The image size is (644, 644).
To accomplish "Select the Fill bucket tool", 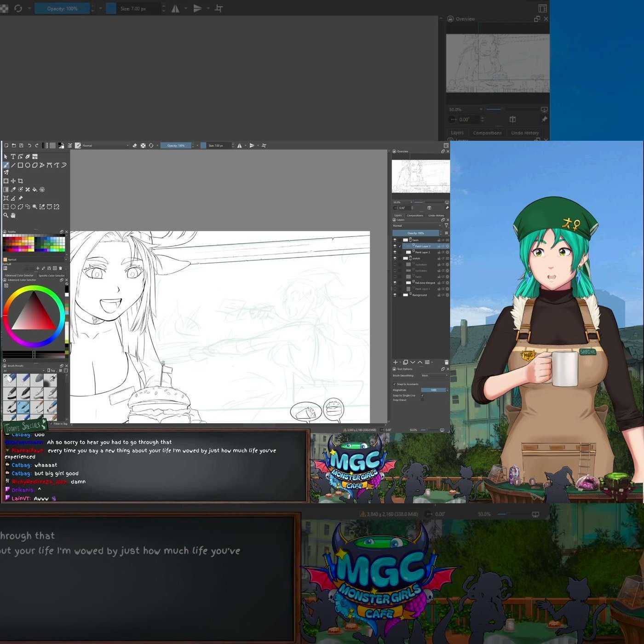I will coord(34,189).
